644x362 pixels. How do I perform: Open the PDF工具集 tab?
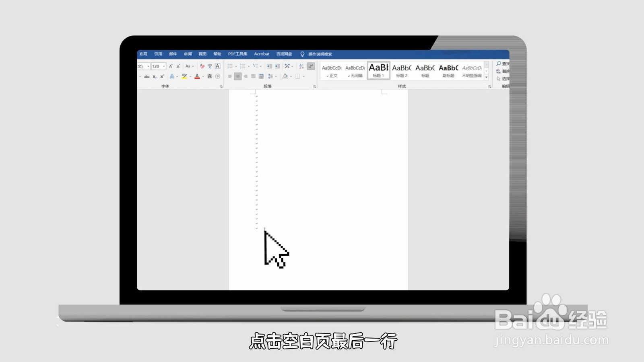click(x=237, y=54)
